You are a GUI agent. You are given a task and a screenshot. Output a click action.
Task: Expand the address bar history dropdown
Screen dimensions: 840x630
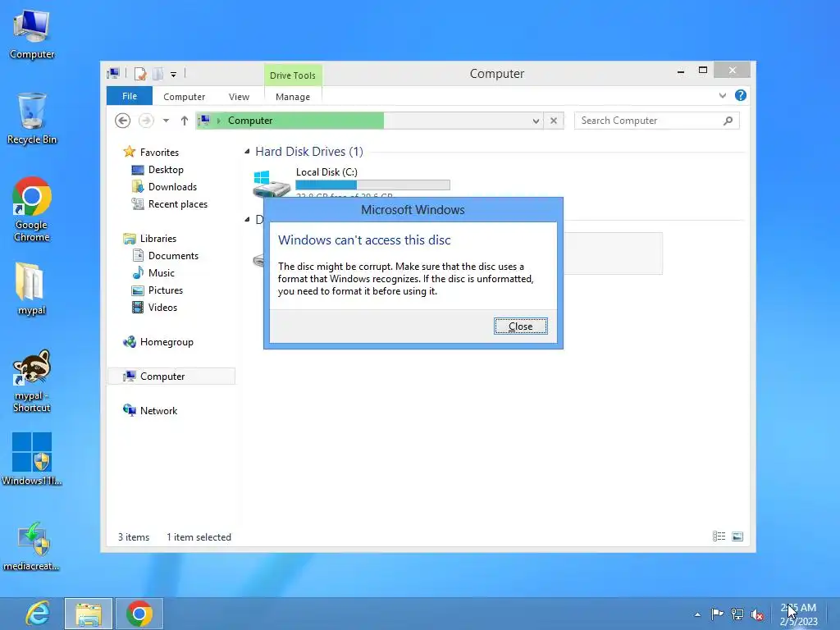point(536,121)
